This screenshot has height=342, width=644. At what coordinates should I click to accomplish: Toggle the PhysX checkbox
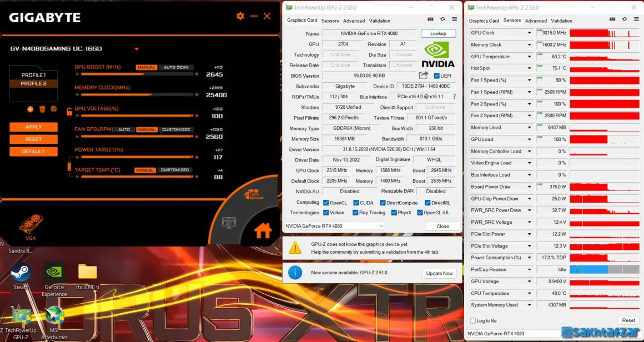pyautogui.click(x=394, y=213)
